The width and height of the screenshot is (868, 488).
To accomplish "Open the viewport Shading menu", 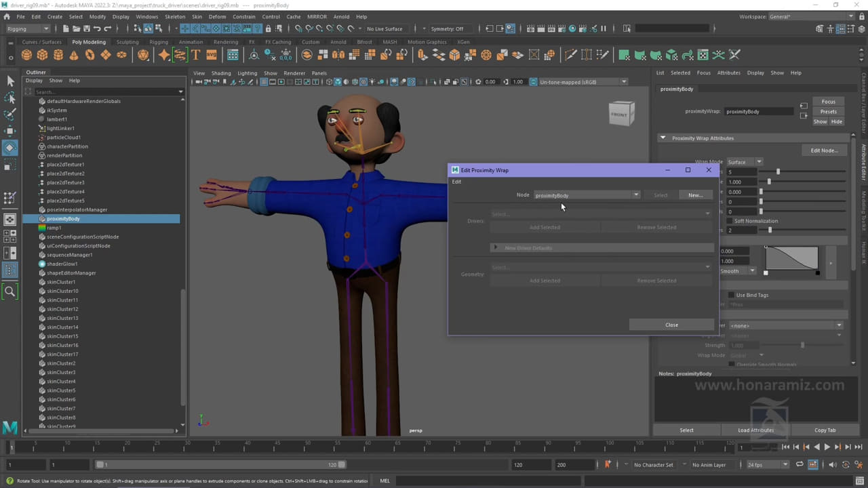I will pos(220,73).
